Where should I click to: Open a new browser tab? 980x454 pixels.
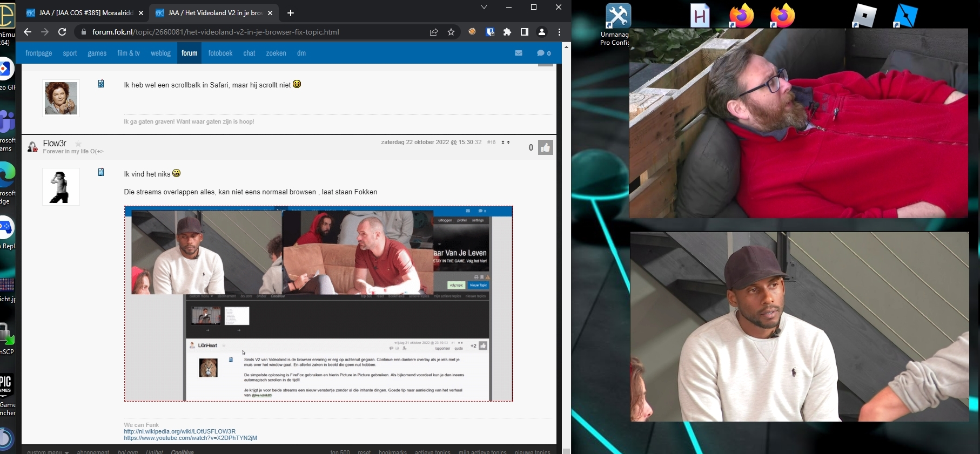291,12
